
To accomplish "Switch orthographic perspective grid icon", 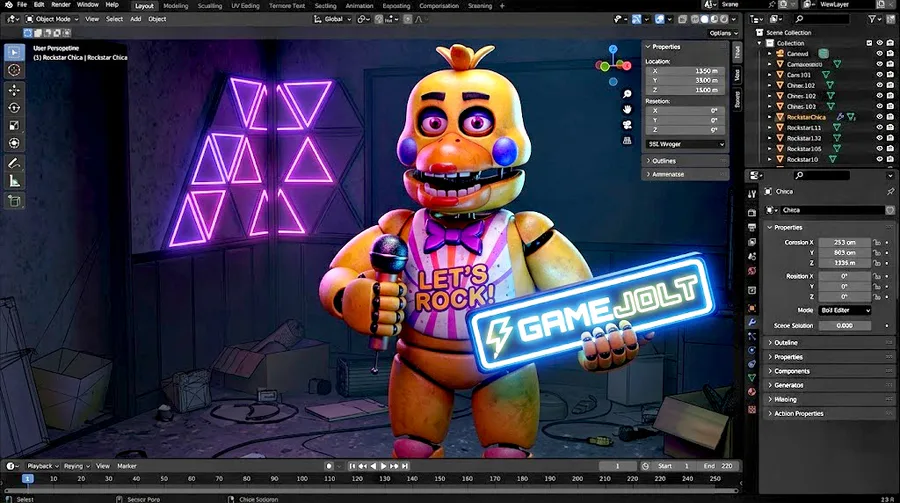I will point(627,140).
